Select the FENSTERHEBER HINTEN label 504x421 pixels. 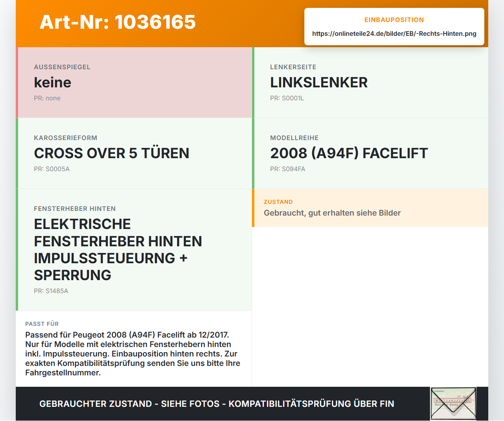75,209
